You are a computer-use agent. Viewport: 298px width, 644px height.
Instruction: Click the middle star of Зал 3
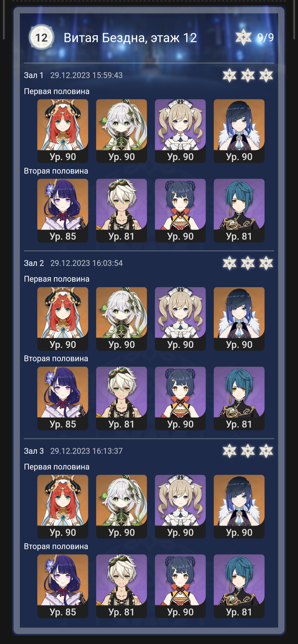[x=248, y=451]
